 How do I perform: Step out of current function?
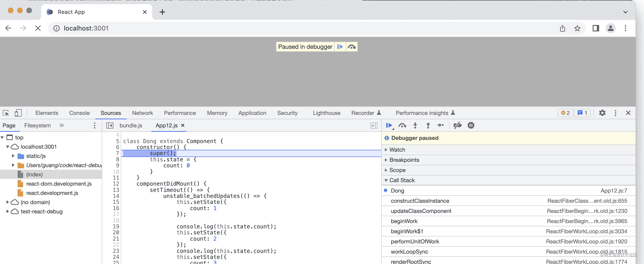428,125
